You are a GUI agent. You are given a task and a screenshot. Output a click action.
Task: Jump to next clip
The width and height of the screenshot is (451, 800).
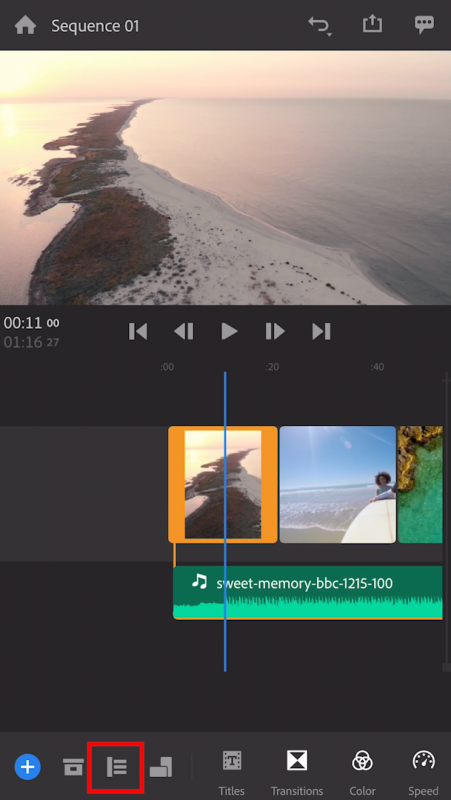point(321,332)
